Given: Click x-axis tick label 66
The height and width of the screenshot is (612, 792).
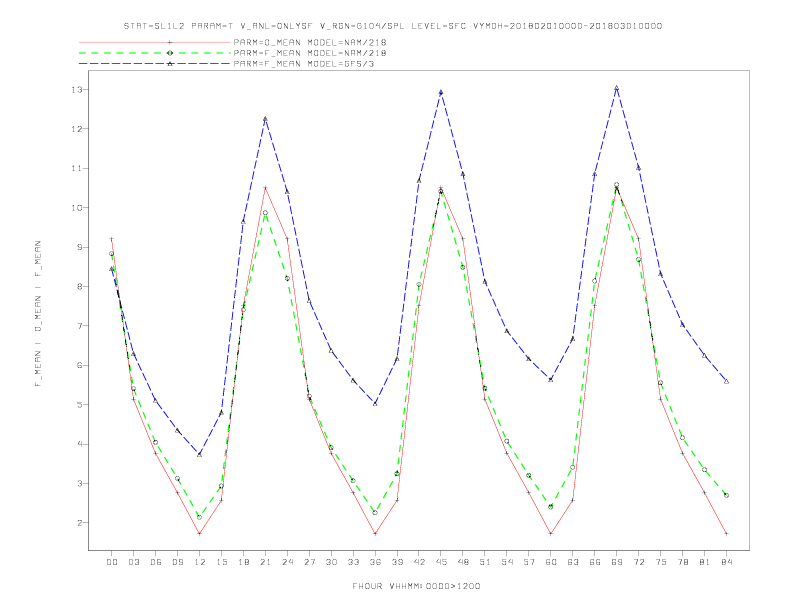Looking at the screenshot, I should tap(595, 562).
